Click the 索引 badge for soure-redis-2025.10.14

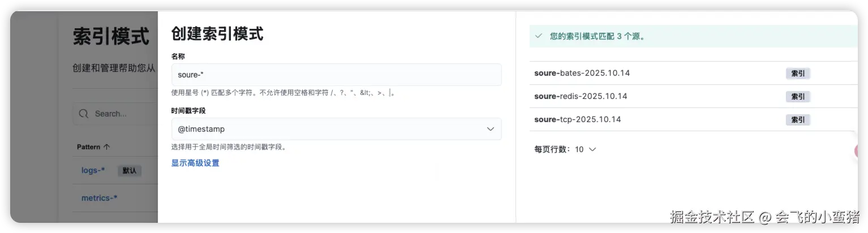[x=798, y=97]
